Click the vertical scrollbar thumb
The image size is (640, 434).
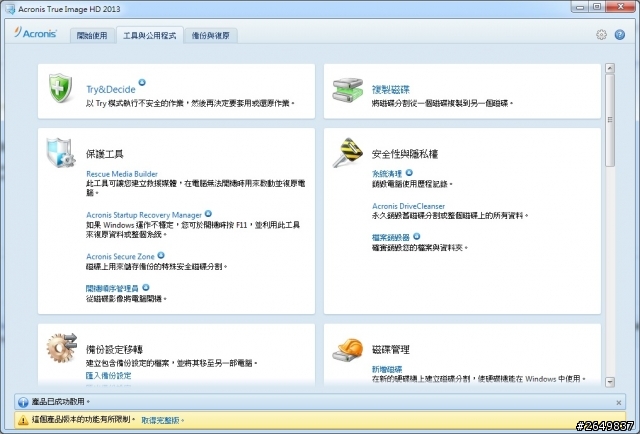610,120
